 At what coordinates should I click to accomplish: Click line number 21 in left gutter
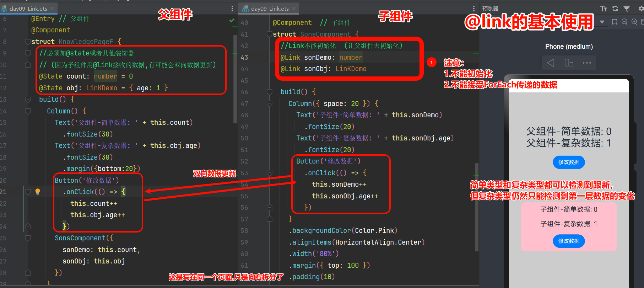3,192
